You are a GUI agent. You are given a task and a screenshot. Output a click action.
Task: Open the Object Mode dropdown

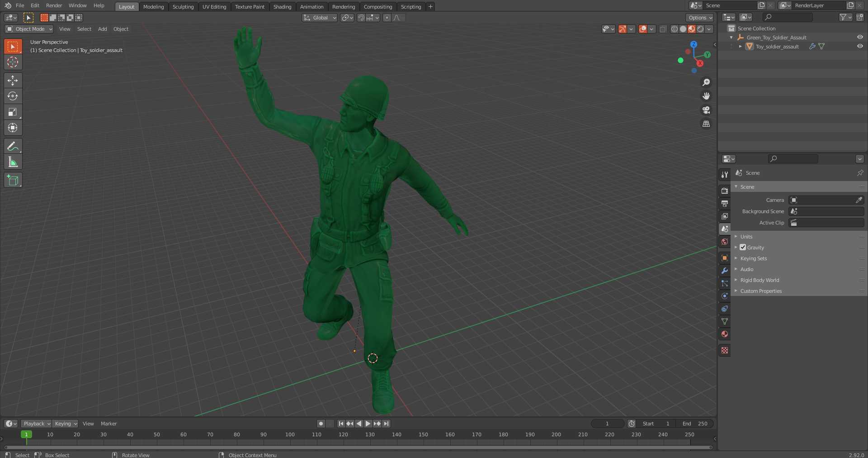pyautogui.click(x=29, y=29)
